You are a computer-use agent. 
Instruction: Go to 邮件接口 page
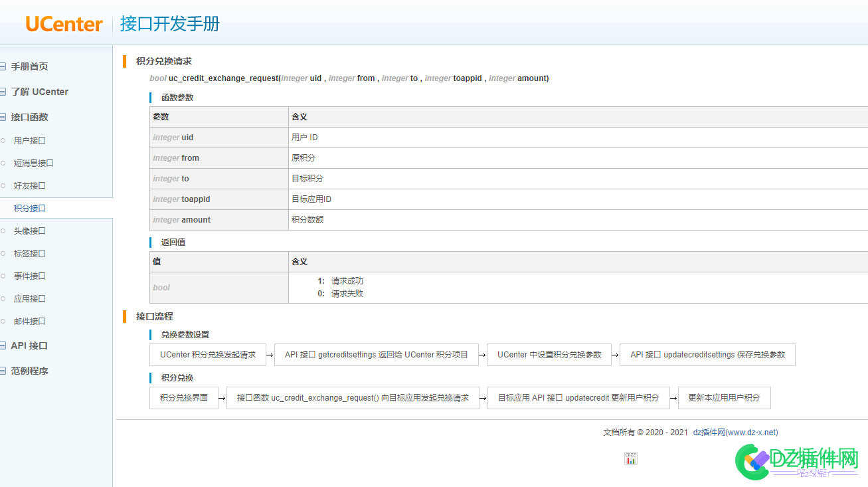click(x=30, y=322)
